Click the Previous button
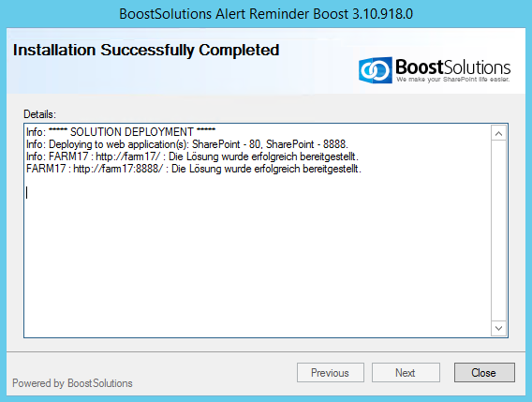This screenshot has height=402, width=532. [x=331, y=372]
